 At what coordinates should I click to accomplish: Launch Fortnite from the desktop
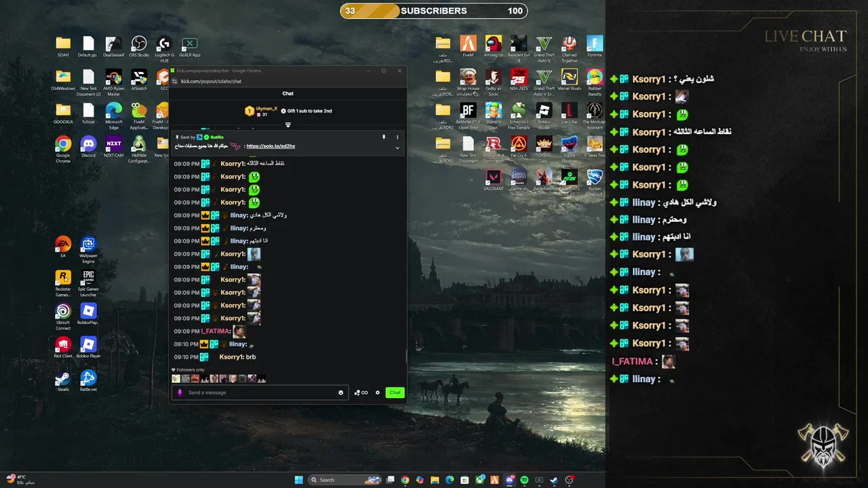click(595, 47)
